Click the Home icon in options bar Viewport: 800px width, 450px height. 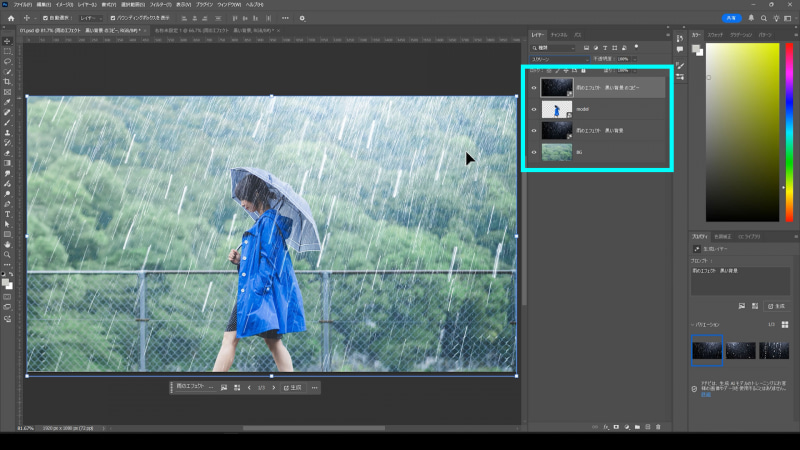(x=11, y=18)
